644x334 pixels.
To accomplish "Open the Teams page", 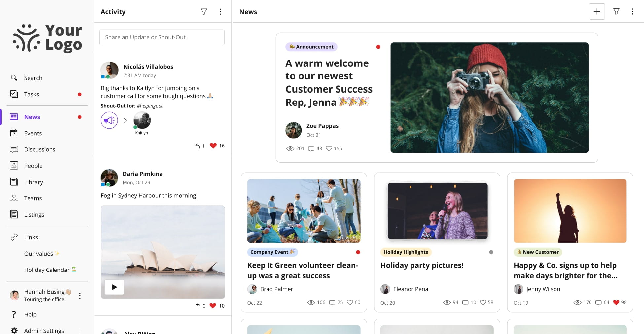I will [x=33, y=198].
